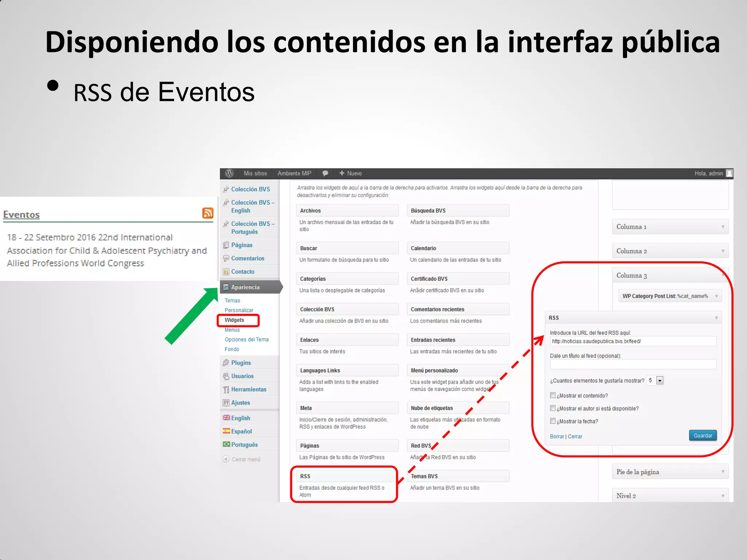
Task: Click the Plugins plug icon
Action: (x=226, y=363)
